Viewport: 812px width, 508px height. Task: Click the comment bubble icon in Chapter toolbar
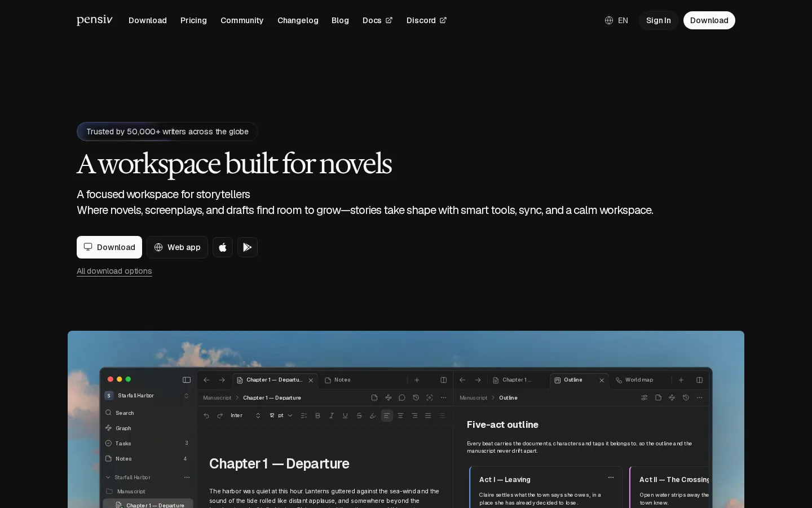coord(402,397)
